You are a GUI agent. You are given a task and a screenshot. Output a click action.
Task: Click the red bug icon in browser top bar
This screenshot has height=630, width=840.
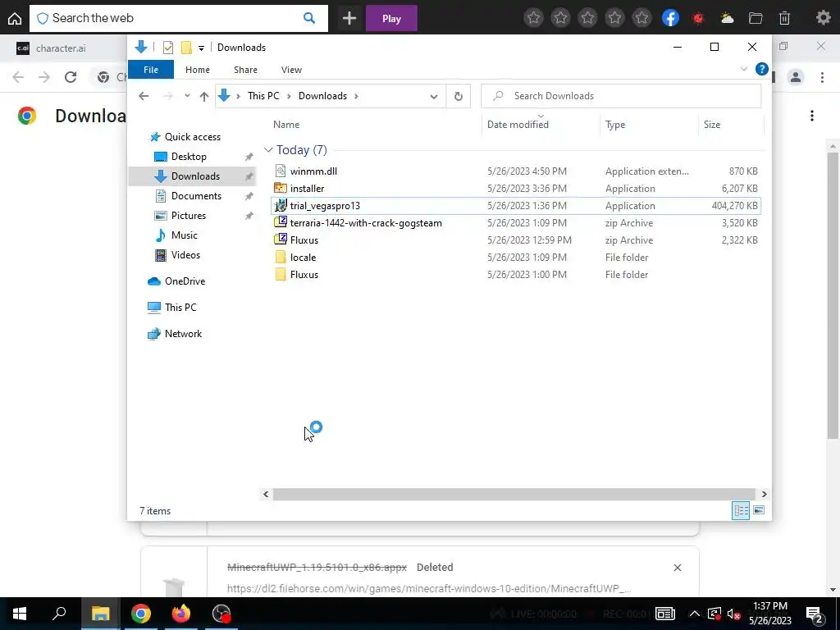[x=698, y=18]
